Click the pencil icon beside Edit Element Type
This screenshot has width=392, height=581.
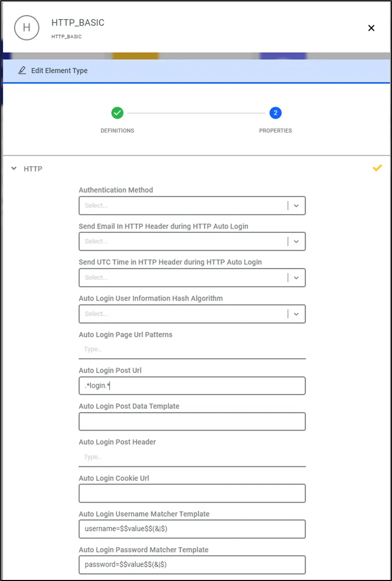[22, 70]
